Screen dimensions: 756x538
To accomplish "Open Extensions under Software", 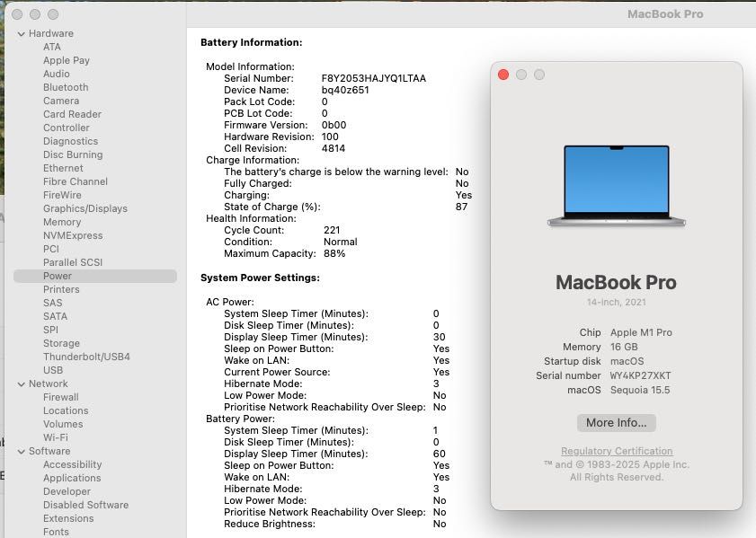I will [68, 519].
